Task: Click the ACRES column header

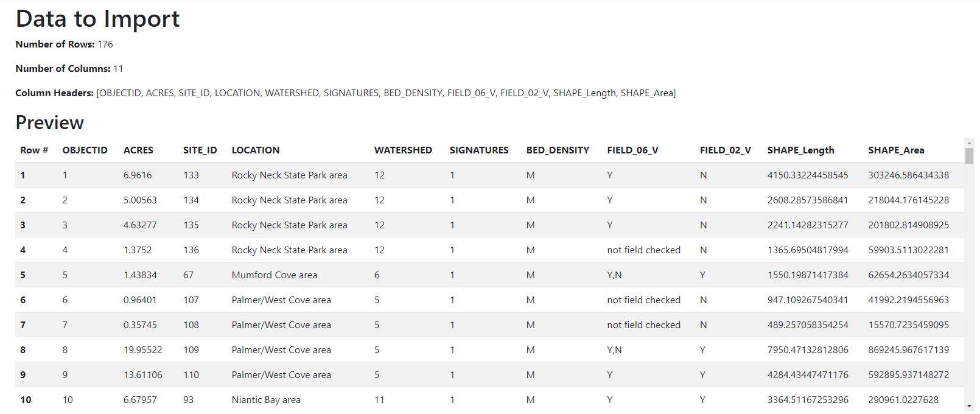Action: tap(138, 150)
